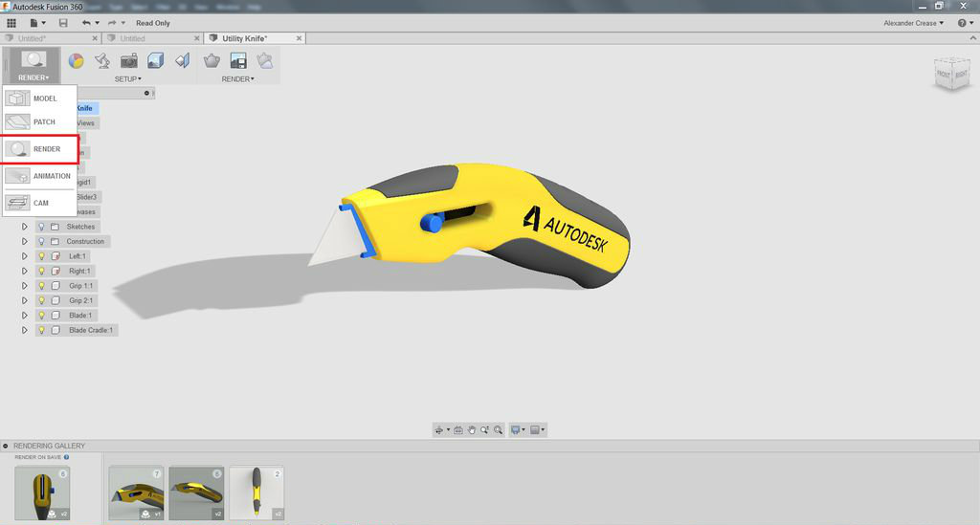The width and height of the screenshot is (980, 525).
Task: Open the undo history dropdown arrow
Action: [97, 23]
